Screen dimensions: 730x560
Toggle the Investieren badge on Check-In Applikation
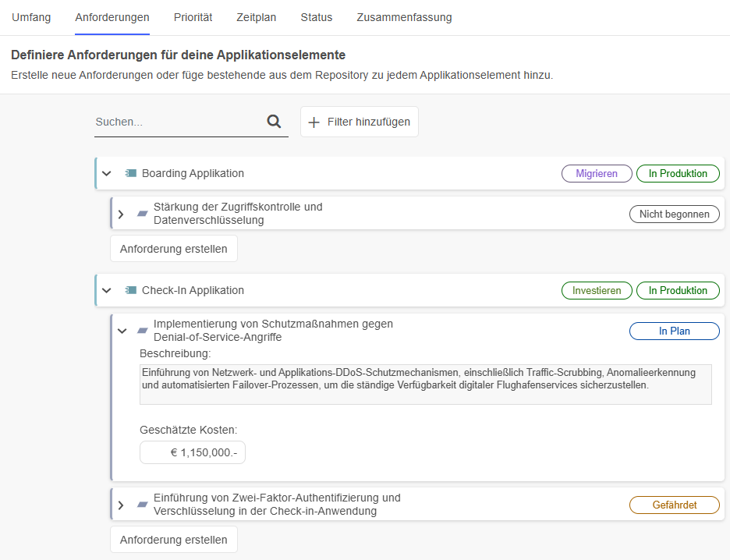[x=597, y=289]
